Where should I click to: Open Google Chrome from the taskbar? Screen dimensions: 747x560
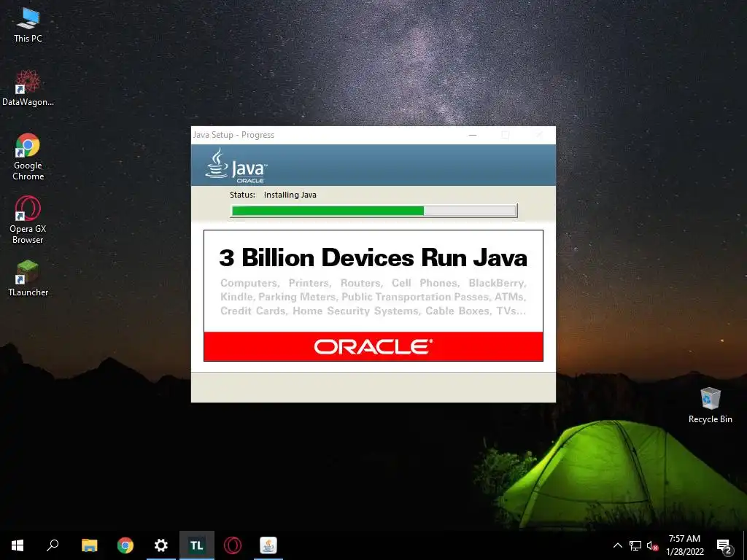pos(125,545)
